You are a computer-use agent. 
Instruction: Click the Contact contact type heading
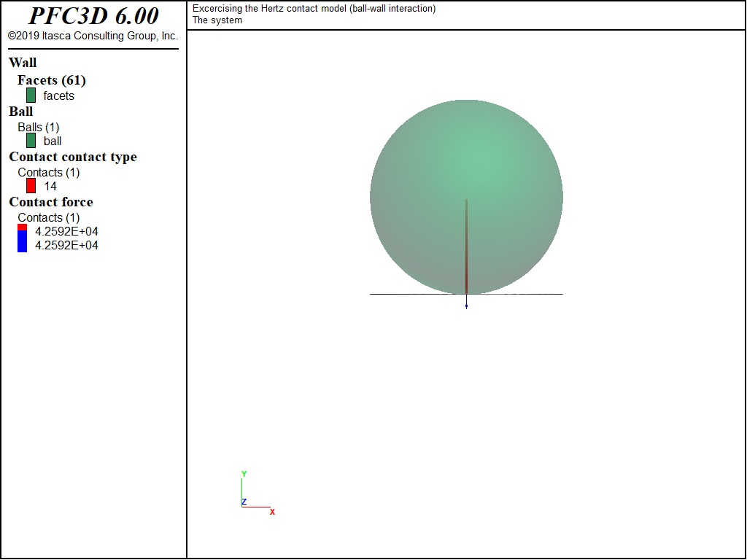tap(73, 157)
